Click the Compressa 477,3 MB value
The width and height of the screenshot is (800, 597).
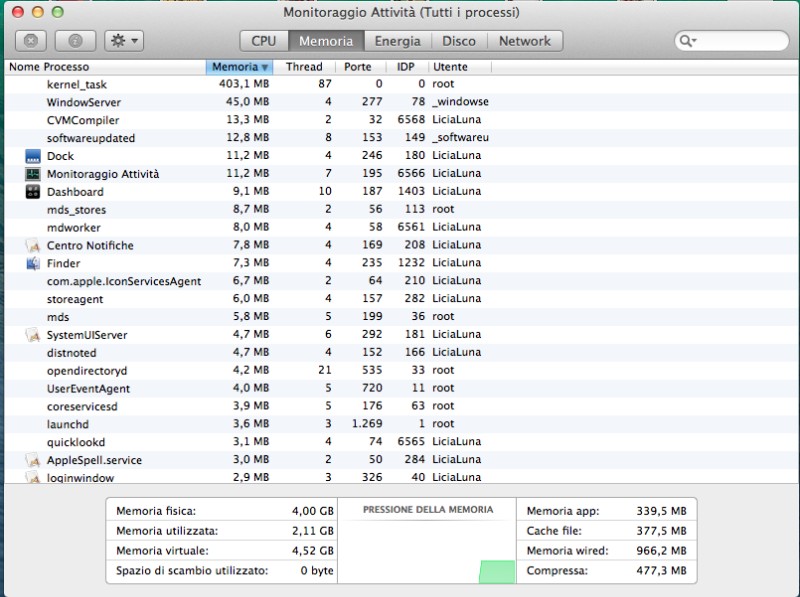[x=661, y=570]
